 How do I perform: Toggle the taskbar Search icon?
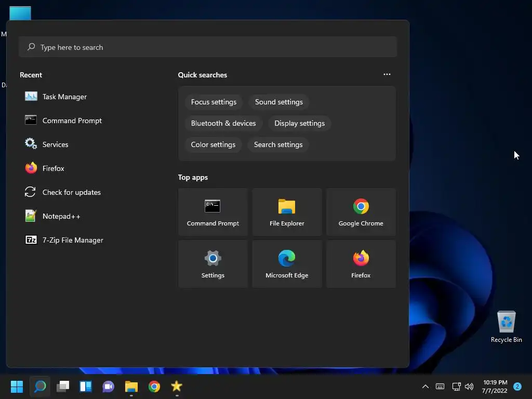(39, 387)
